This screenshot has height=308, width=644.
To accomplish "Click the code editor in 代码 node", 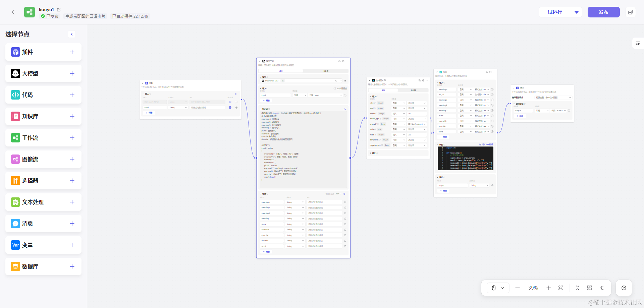I will coord(466,159).
